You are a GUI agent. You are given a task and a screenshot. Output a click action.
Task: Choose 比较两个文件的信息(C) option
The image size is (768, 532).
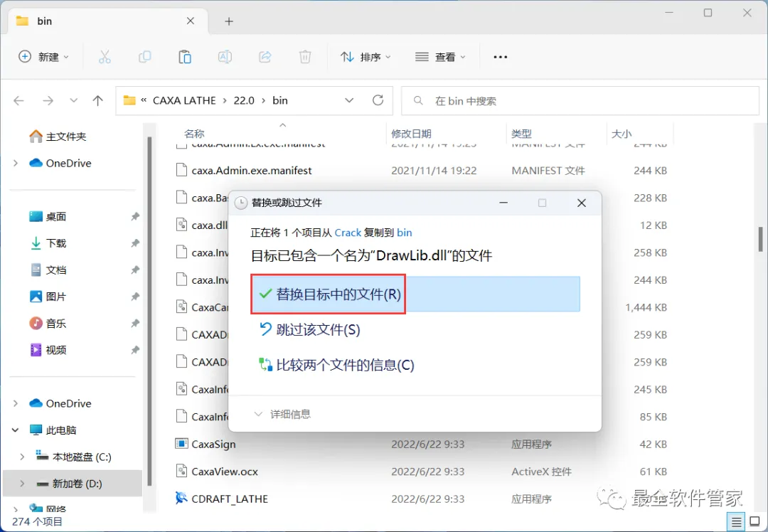pyautogui.click(x=337, y=365)
